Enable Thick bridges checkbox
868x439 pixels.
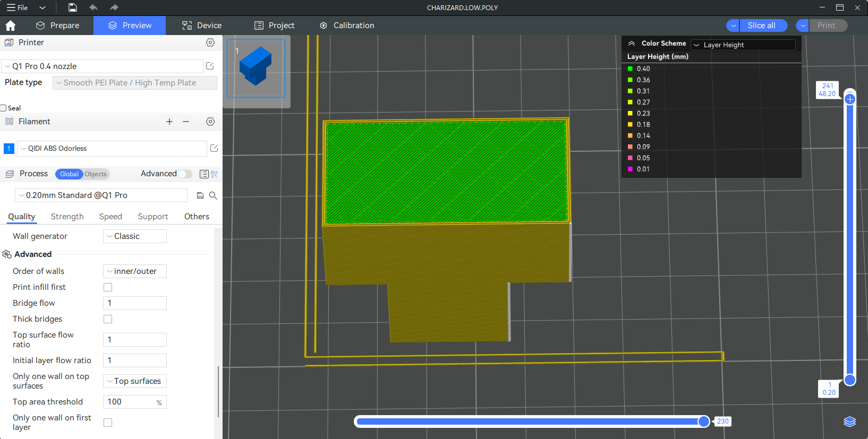108,319
